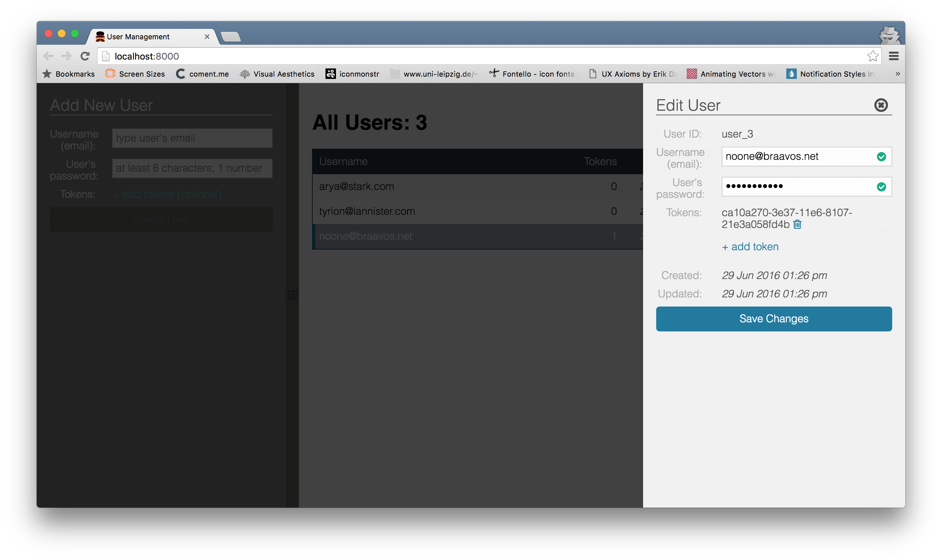The width and height of the screenshot is (942, 560).
Task: Collapse the Add New User sidebar
Action: tap(292, 295)
